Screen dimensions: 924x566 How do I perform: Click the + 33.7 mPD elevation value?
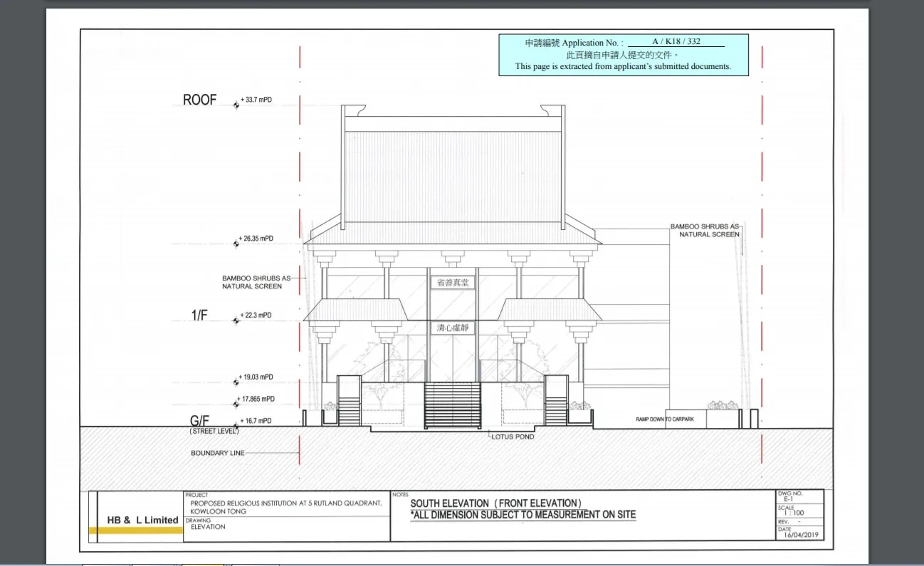tap(256, 100)
